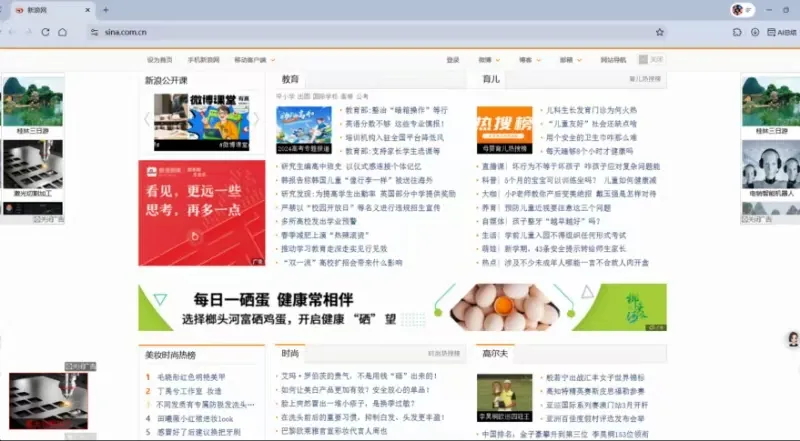Expand the 邮箱 dropdown menu
The image size is (800, 441).
[x=570, y=60]
